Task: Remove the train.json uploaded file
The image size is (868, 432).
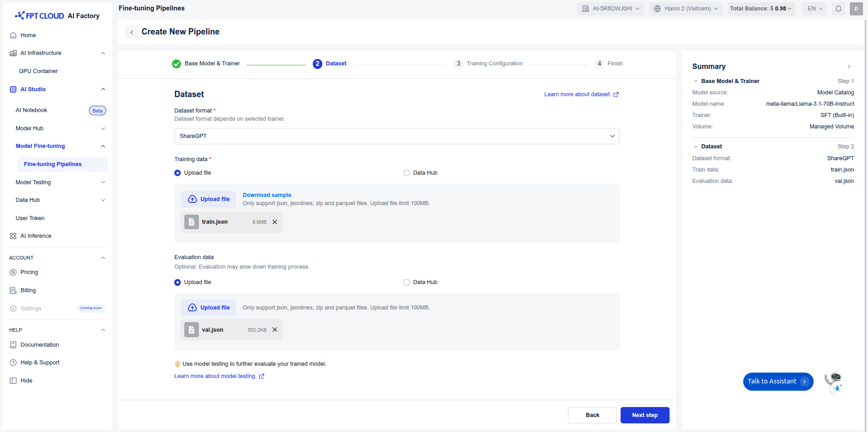Action: pyautogui.click(x=275, y=222)
